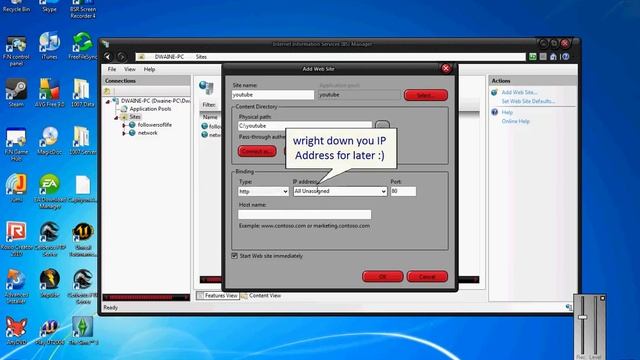Collapse the DWAINE-PC server tree node
The image size is (640, 360).
coord(108,101)
